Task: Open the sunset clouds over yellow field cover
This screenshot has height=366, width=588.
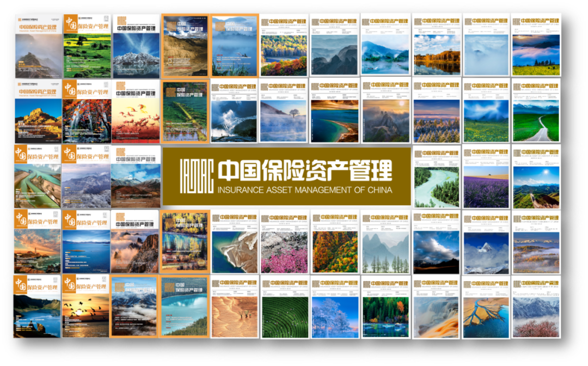Action: coord(536,45)
